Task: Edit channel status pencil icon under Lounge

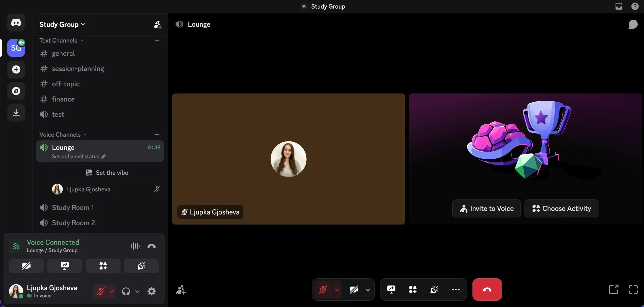Action: tap(104, 156)
